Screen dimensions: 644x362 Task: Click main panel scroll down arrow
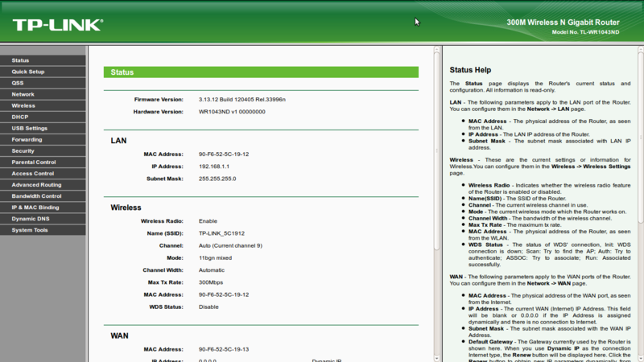pyautogui.click(x=436, y=358)
